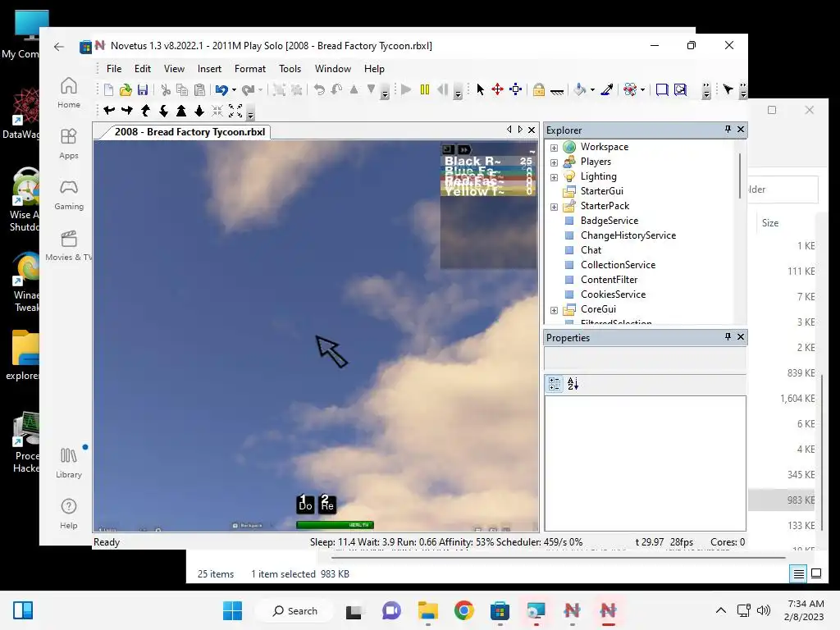The height and width of the screenshot is (630, 840).
Task: Click the Group parts icon
Action: point(279,89)
